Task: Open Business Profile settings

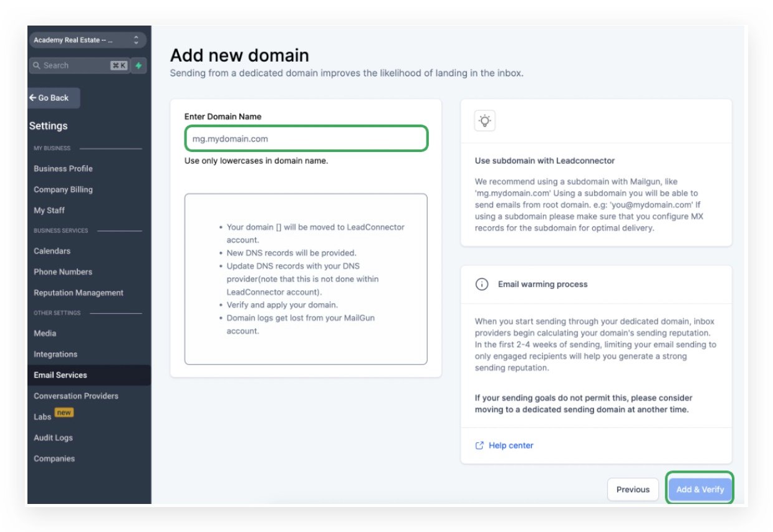Action: tap(63, 168)
